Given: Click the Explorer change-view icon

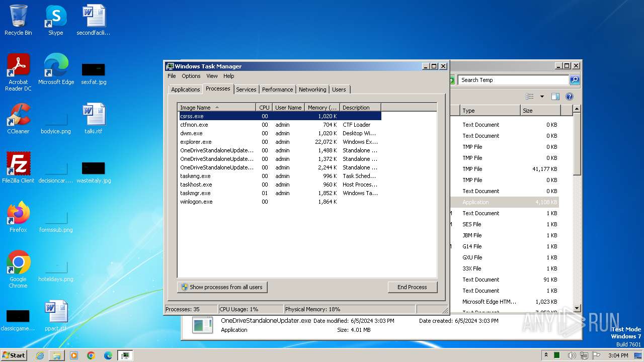Looking at the screenshot, I should point(529,97).
